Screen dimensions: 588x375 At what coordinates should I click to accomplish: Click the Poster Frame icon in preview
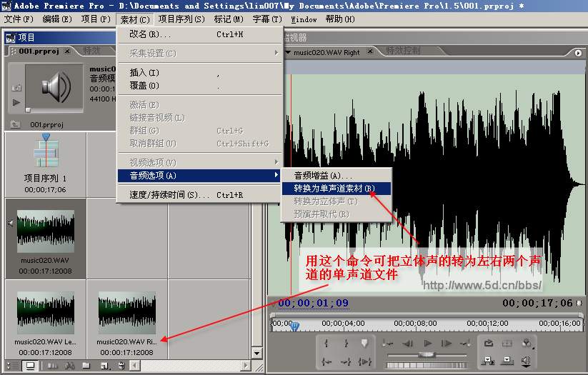(x=16, y=88)
